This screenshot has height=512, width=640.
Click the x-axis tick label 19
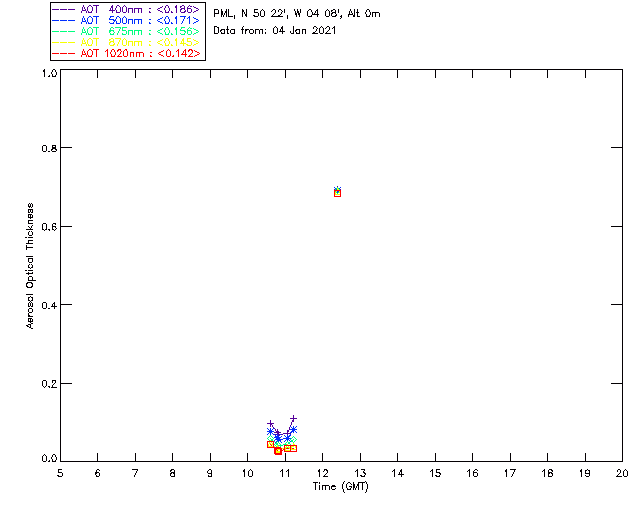click(x=585, y=473)
